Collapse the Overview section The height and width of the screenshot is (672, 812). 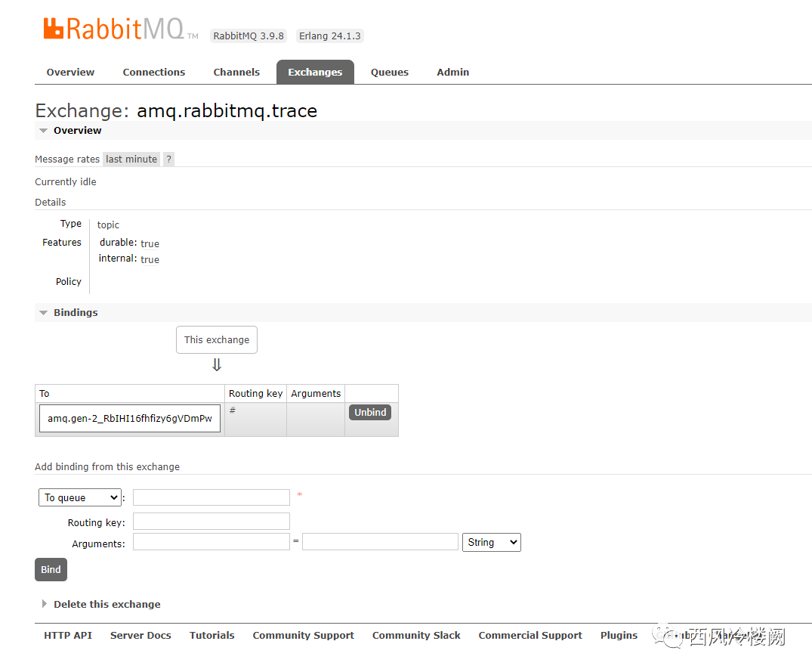[77, 131]
